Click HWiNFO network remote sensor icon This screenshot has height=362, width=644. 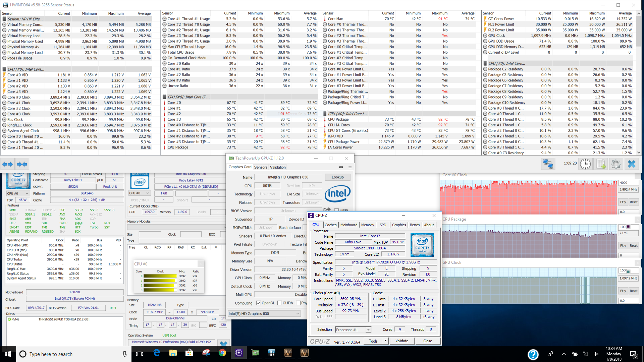point(548,164)
